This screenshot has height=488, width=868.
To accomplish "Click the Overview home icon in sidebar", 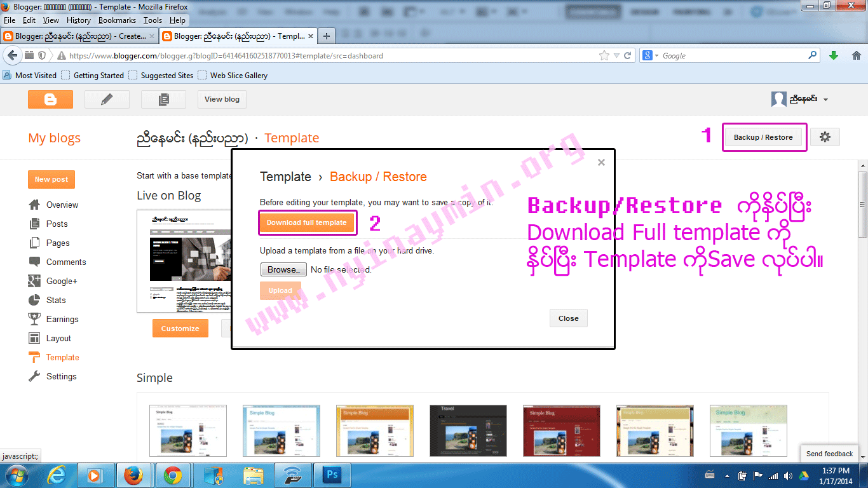I will pyautogui.click(x=34, y=205).
